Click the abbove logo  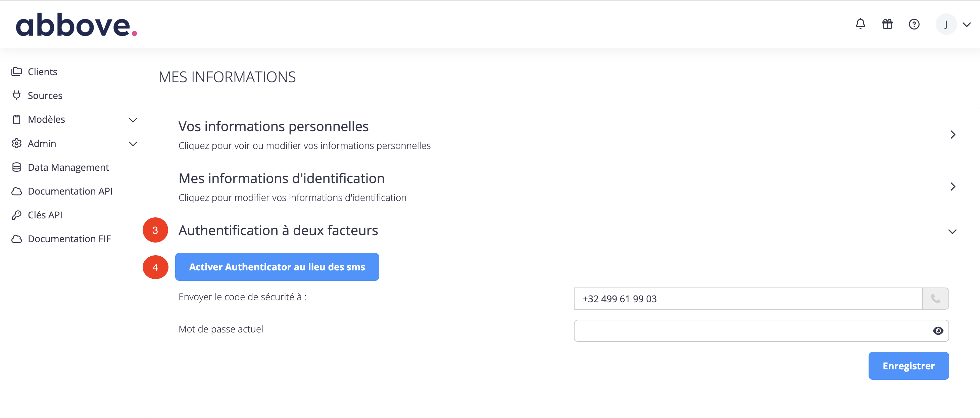[76, 25]
